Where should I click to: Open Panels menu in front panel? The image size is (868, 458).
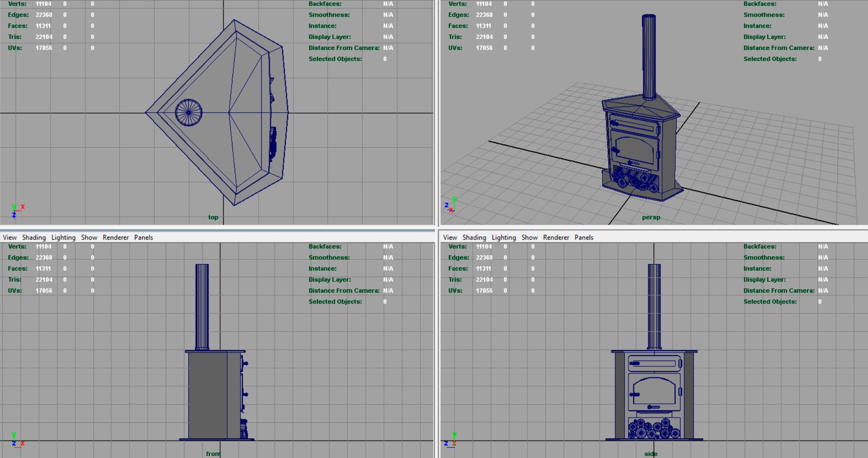coord(143,238)
